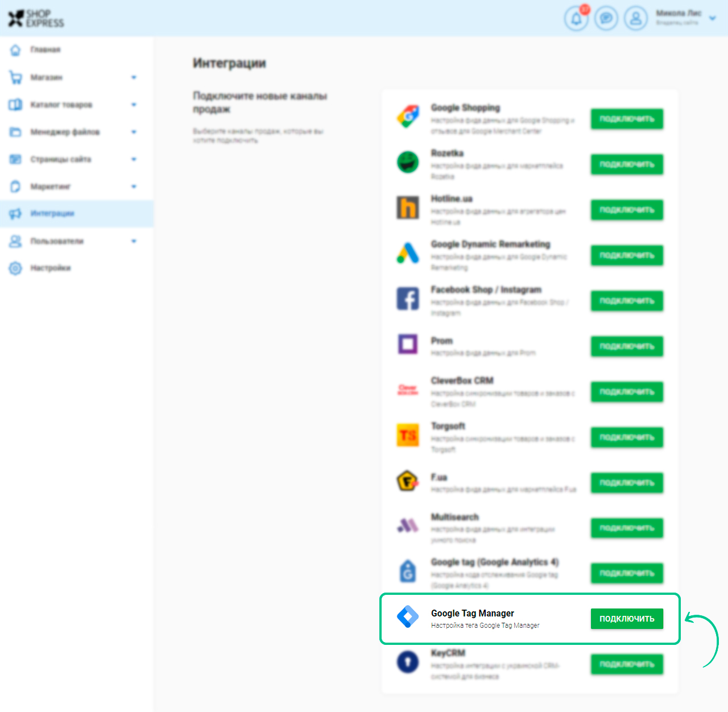This screenshot has width=728, height=712.
Task: Open the Настройки menu item
Action: click(77, 268)
